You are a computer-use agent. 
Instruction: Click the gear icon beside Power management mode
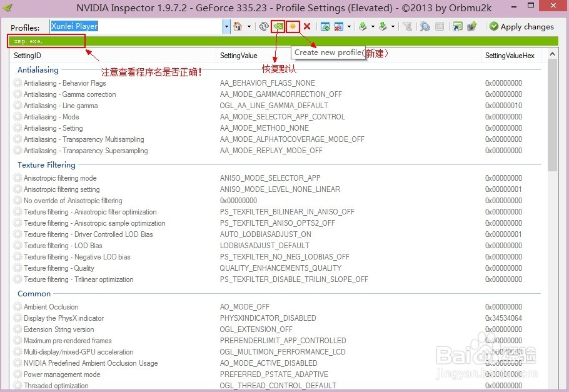(18, 374)
